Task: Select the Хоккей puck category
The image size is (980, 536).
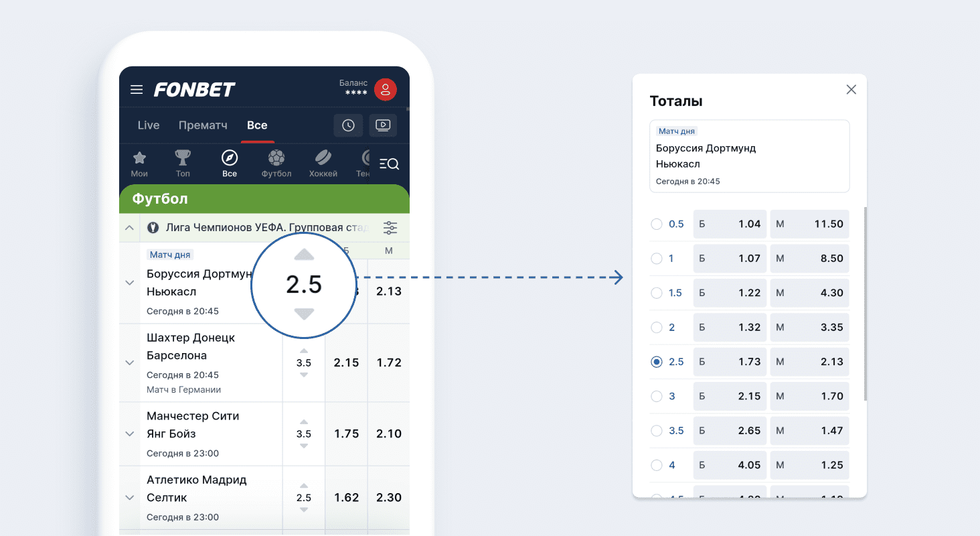Action: coord(323,163)
